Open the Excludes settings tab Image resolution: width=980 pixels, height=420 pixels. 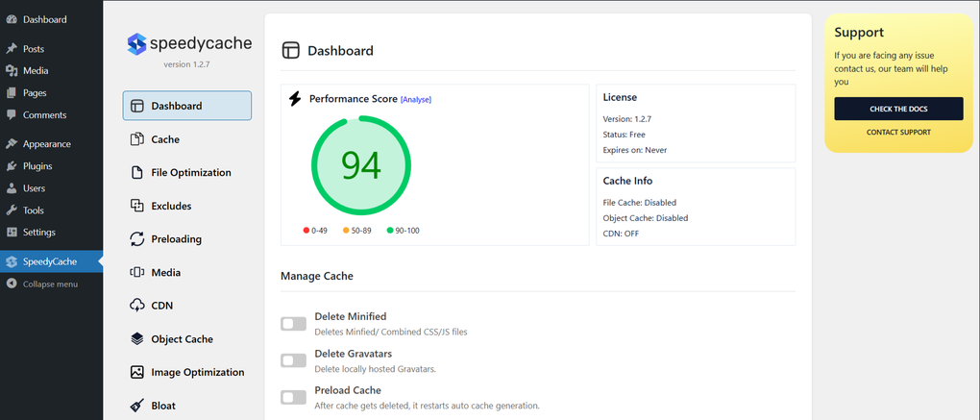[171, 206]
